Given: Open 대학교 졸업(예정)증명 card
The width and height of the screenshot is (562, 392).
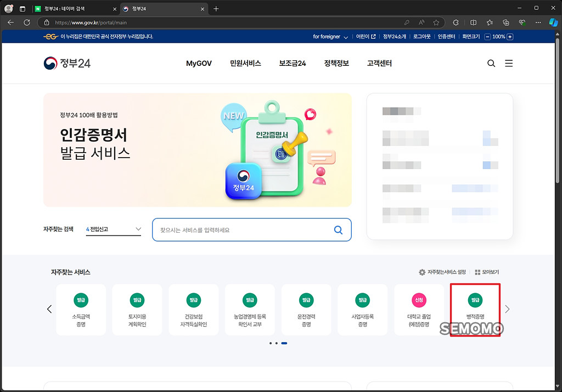Looking at the screenshot, I should (419, 310).
